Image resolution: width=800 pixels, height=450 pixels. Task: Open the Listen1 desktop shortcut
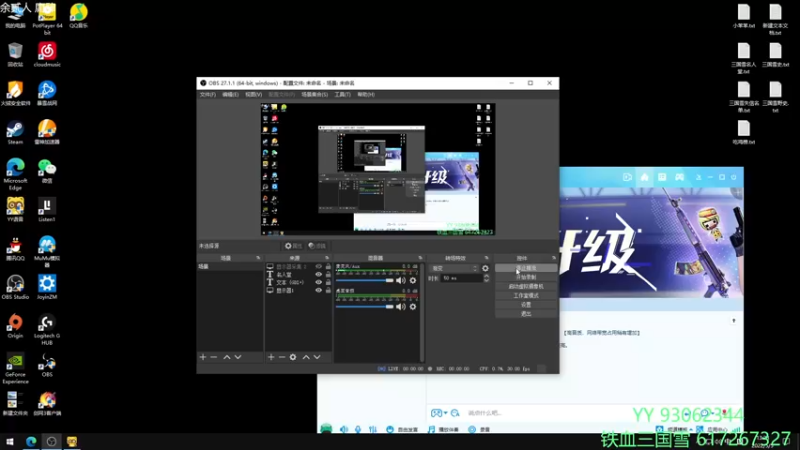click(47, 210)
